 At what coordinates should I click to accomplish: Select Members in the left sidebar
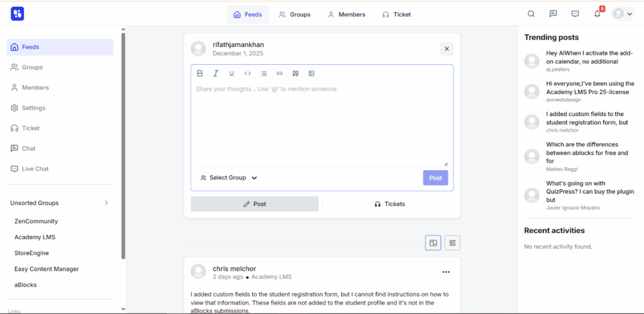[x=60, y=88]
